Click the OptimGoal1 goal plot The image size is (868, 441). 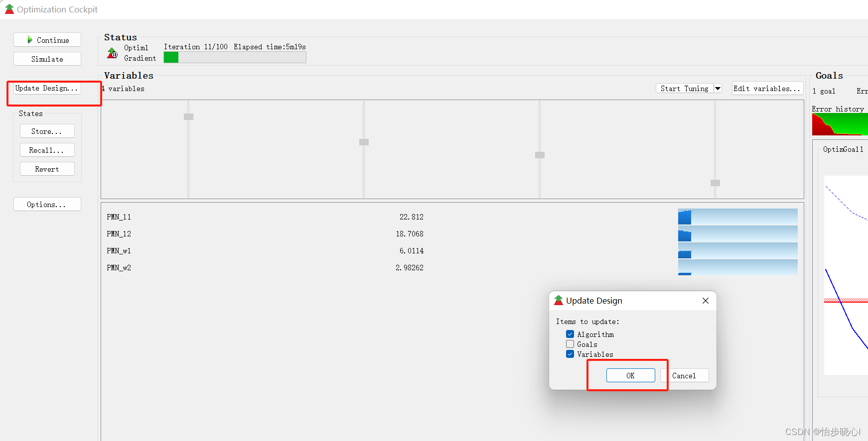click(846, 275)
